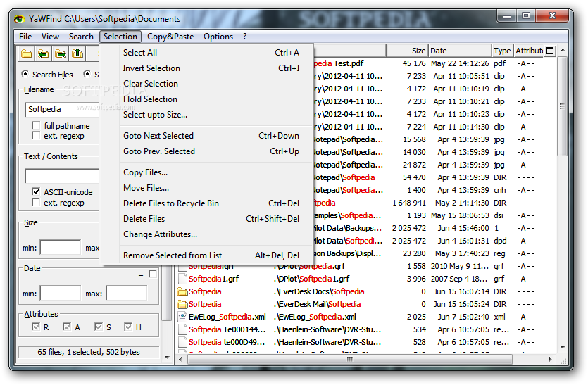Choose Move Files...
Screen dimensions: 588x385
[206, 188]
